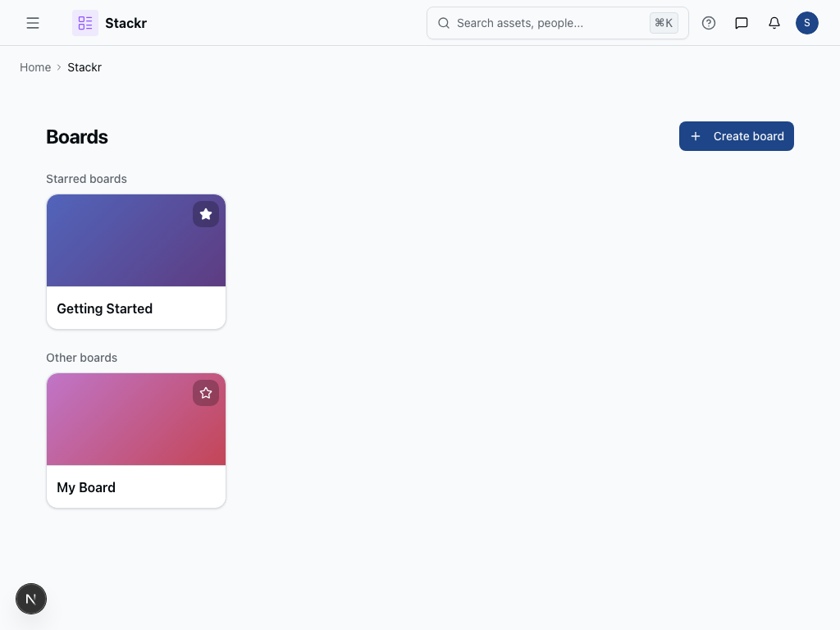Open the hamburger navigation menu
The width and height of the screenshot is (840, 630).
[x=33, y=23]
